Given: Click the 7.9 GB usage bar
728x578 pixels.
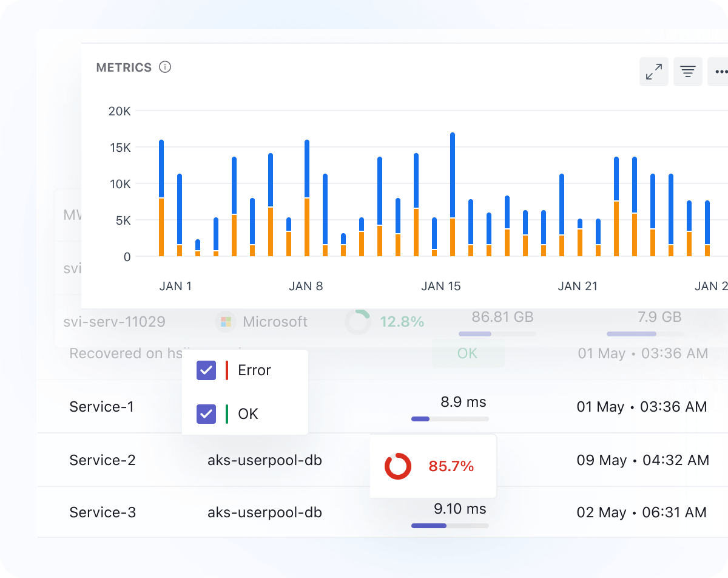Looking at the screenshot, I should pos(645,334).
